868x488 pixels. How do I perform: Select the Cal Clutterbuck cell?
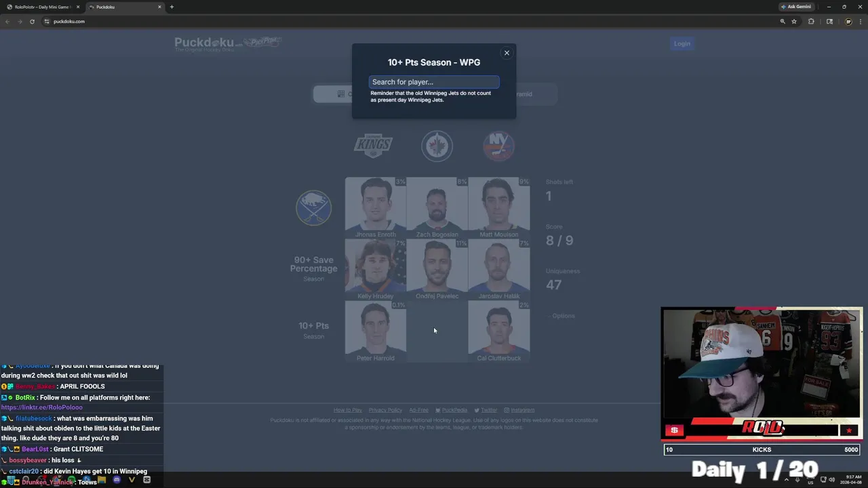coord(499,331)
